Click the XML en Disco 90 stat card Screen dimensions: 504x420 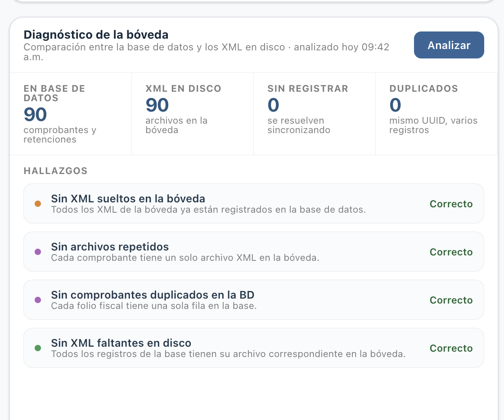(x=193, y=114)
